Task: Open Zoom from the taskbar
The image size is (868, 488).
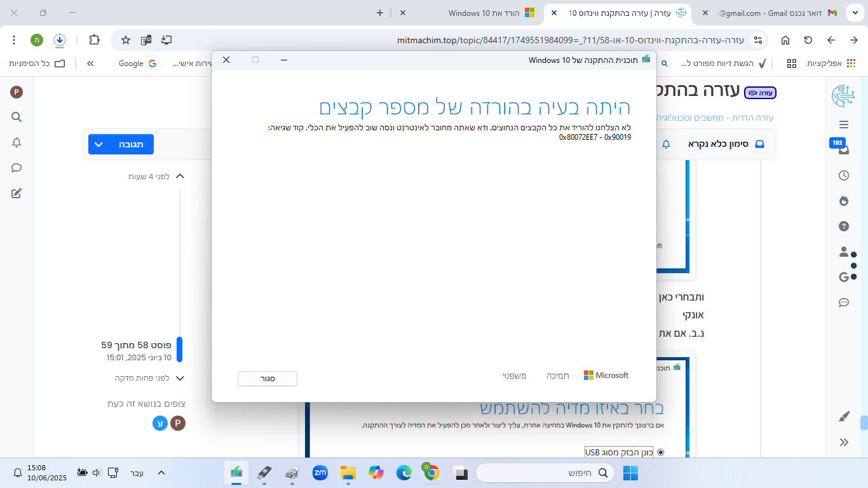Action: pos(320,473)
